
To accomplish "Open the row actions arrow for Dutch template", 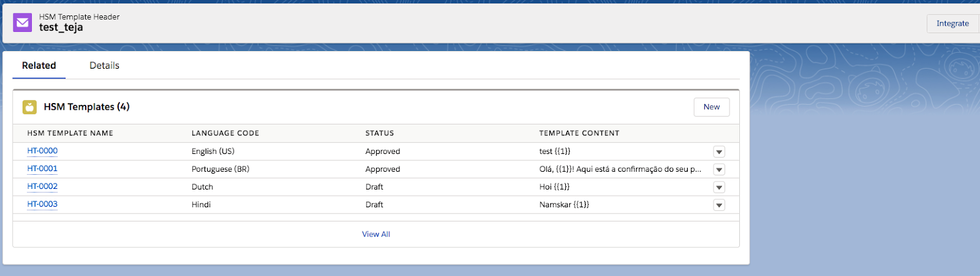I will click(719, 187).
